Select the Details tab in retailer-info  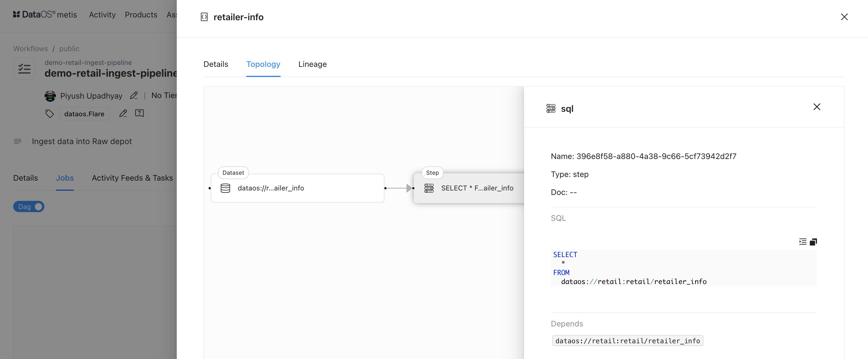pos(215,64)
